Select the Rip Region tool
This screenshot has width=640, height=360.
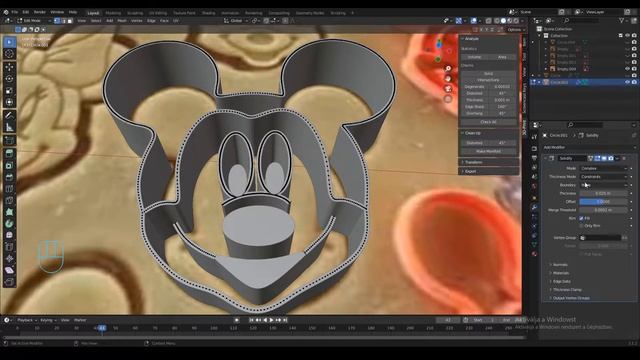pyautogui.click(x=9, y=282)
